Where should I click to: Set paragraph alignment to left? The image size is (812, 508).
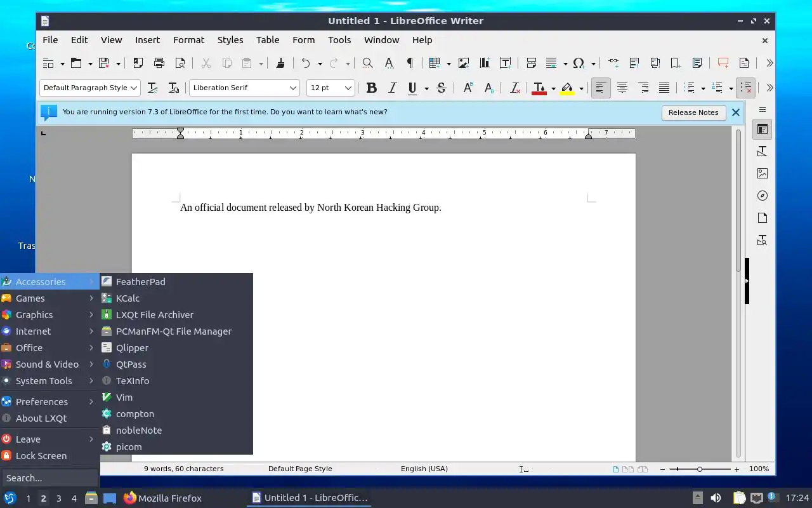tap(601, 88)
